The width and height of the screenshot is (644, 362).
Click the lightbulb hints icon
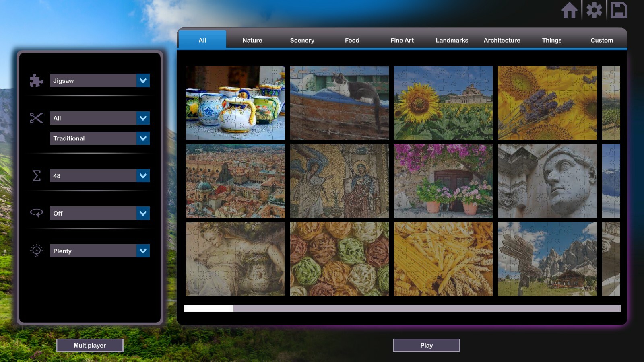point(36,251)
